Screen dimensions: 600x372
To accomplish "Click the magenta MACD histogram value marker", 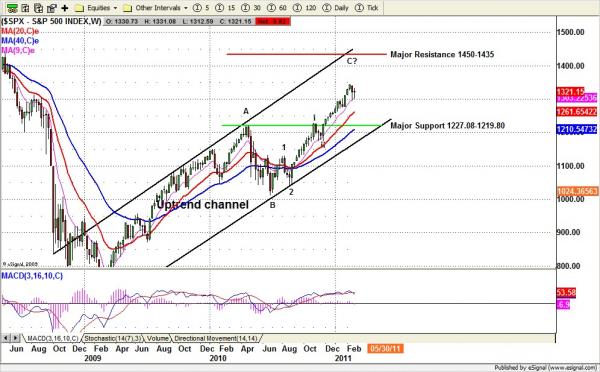I will (563, 305).
